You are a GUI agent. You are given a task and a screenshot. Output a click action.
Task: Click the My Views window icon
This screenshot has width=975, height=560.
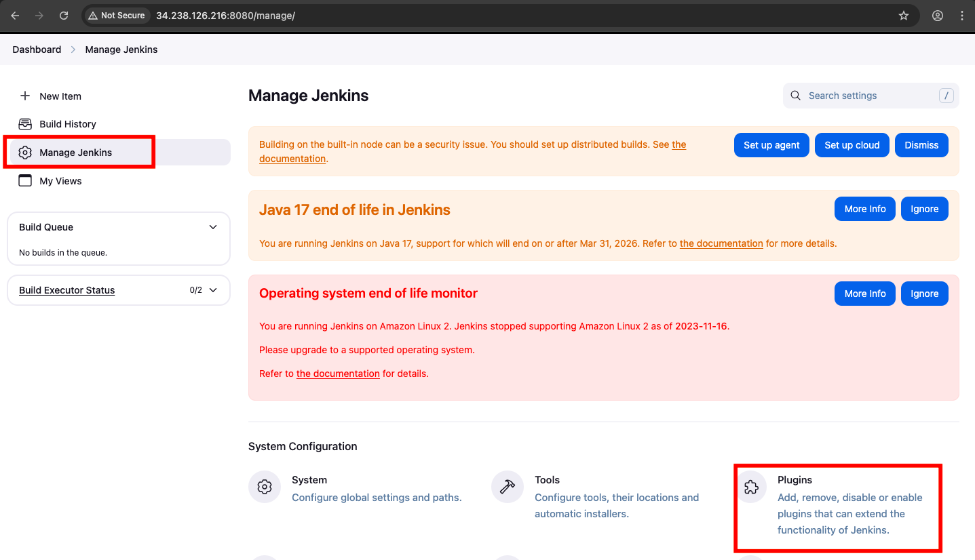tap(25, 181)
